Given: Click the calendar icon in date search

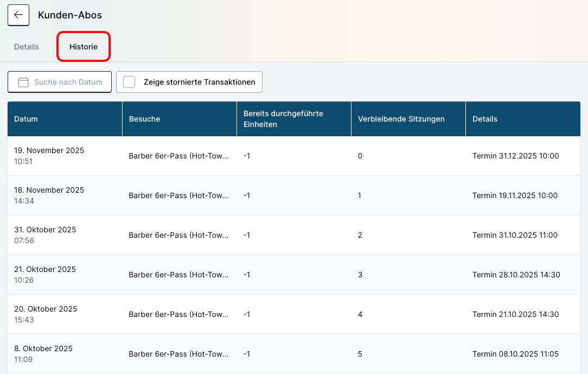Looking at the screenshot, I should [23, 83].
